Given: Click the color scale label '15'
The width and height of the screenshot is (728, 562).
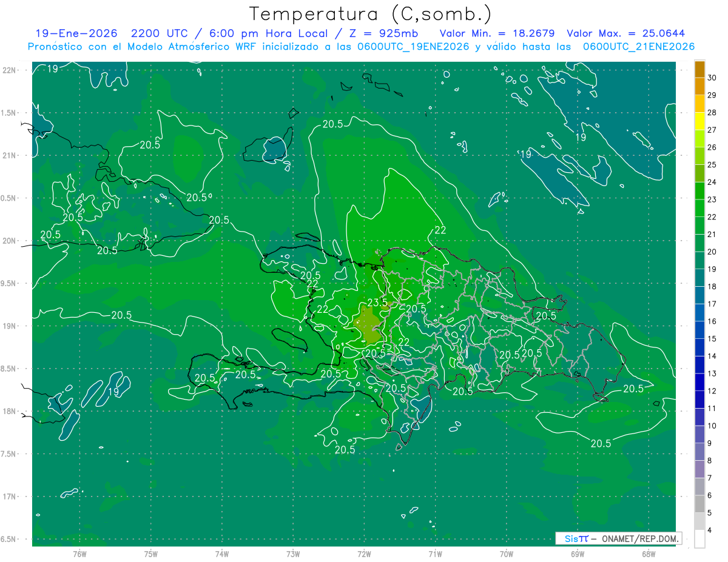Looking at the screenshot, I should (x=712, y=338).
